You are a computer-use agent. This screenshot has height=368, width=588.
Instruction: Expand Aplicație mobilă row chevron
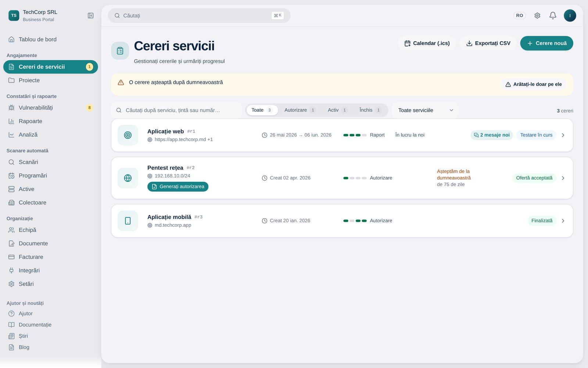tap(563, 221)
